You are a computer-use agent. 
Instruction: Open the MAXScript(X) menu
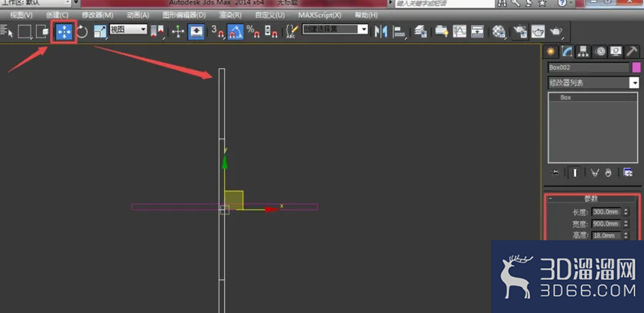coord(320,15)
